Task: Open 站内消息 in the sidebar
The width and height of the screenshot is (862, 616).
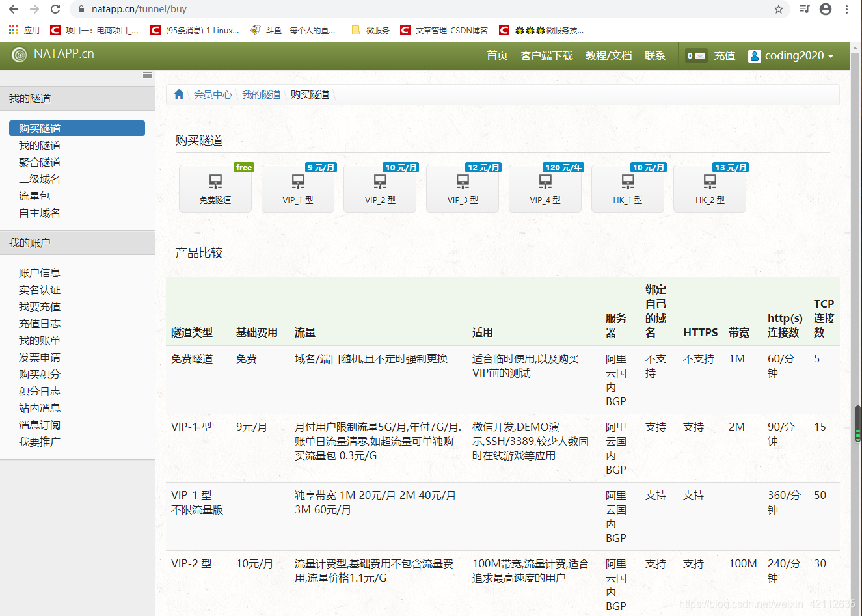Action: coord(40,408)
